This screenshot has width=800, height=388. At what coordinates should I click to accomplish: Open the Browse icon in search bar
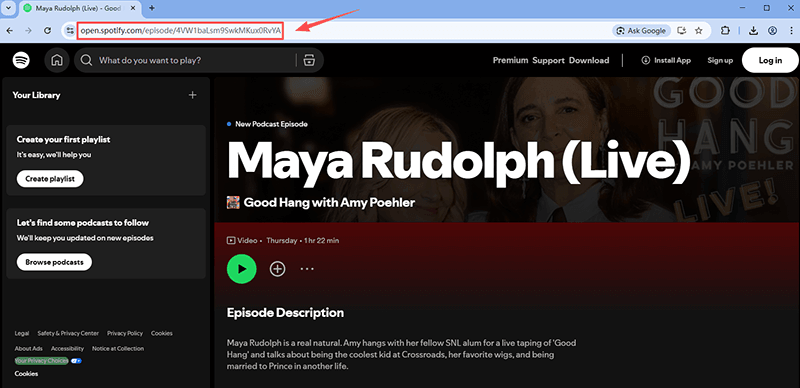(309, 60)
